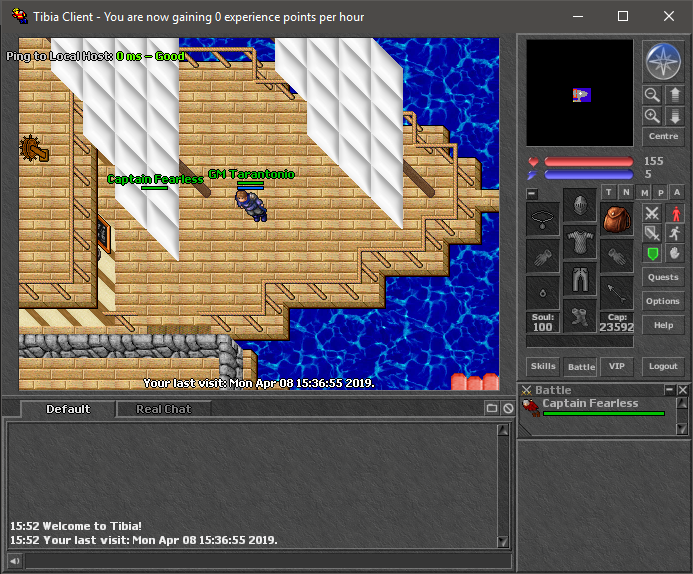Close the Battle panel
Viewport: 693px width, 574px height.
click(682, 390)
